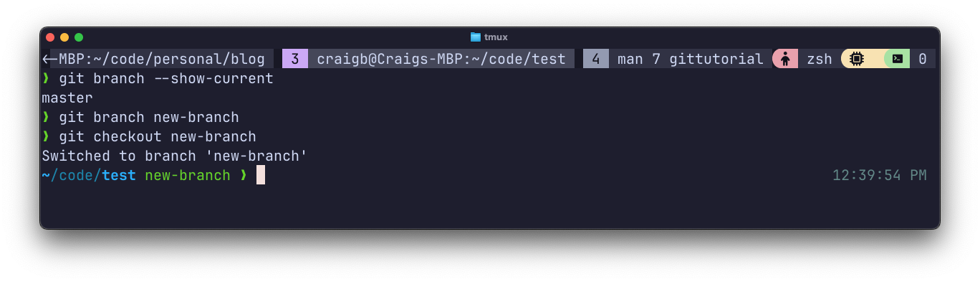Click the 'Switched to branch' output line

175,156
